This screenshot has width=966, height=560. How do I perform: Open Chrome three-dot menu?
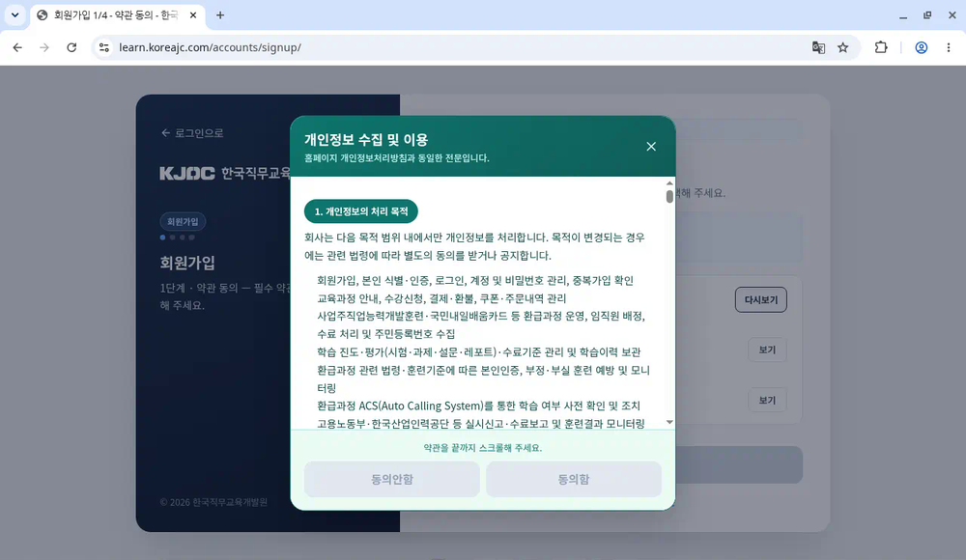(x=949, y=47)
